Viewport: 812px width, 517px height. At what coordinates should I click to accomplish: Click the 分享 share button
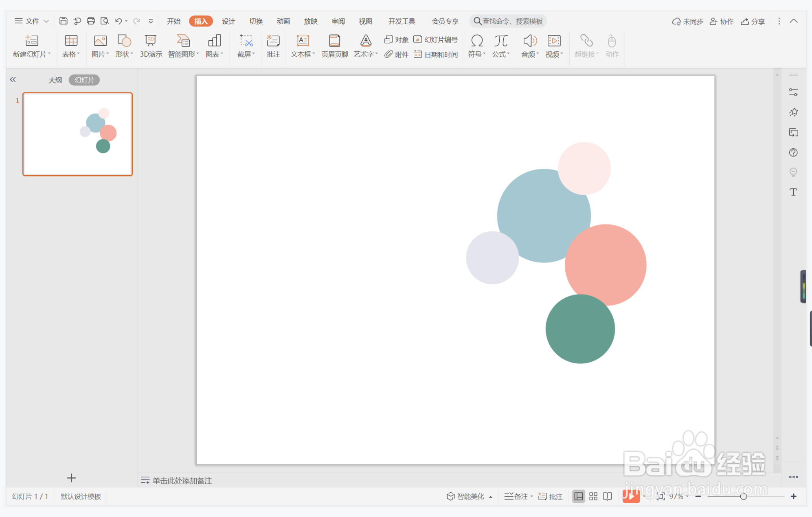pyautogui.click(x=753, y=21)
